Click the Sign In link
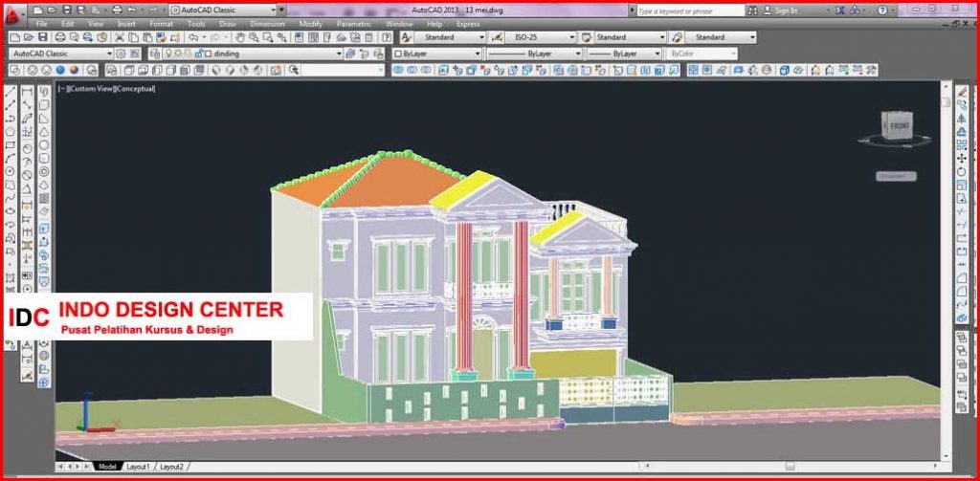The width and height of the screenshot is (980, 481). coord(786,11)
